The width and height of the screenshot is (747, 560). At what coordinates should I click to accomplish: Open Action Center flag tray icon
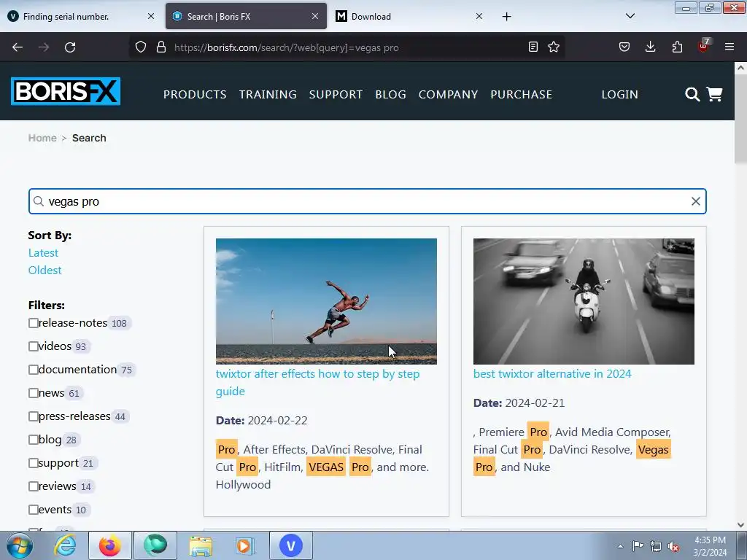click(638, 546)
